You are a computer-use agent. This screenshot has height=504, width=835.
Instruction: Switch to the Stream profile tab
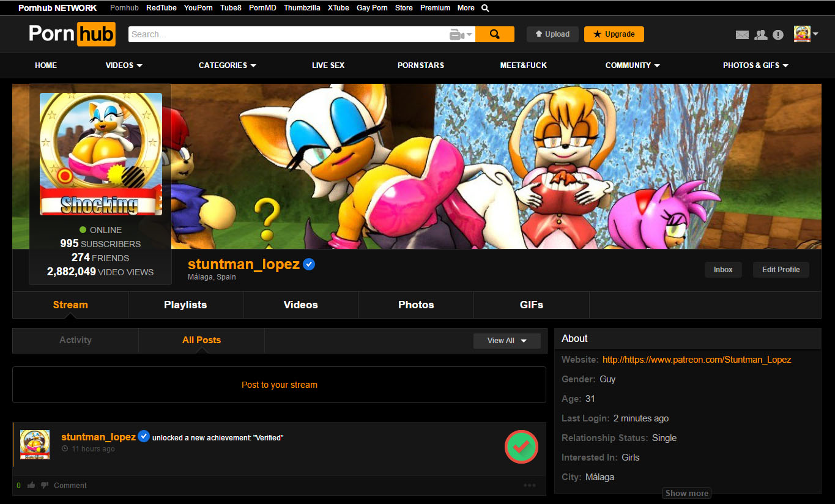coord(70,305)
